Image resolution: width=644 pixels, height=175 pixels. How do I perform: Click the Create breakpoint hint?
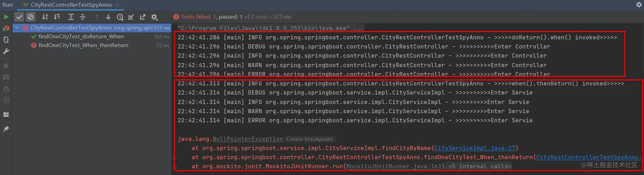(310, 139)
